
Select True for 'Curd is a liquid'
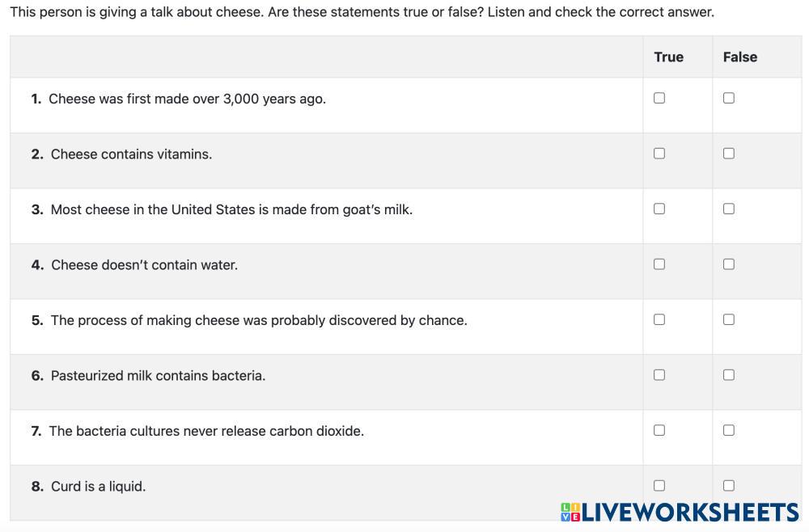pyautogui.click(x=659, y=486)
